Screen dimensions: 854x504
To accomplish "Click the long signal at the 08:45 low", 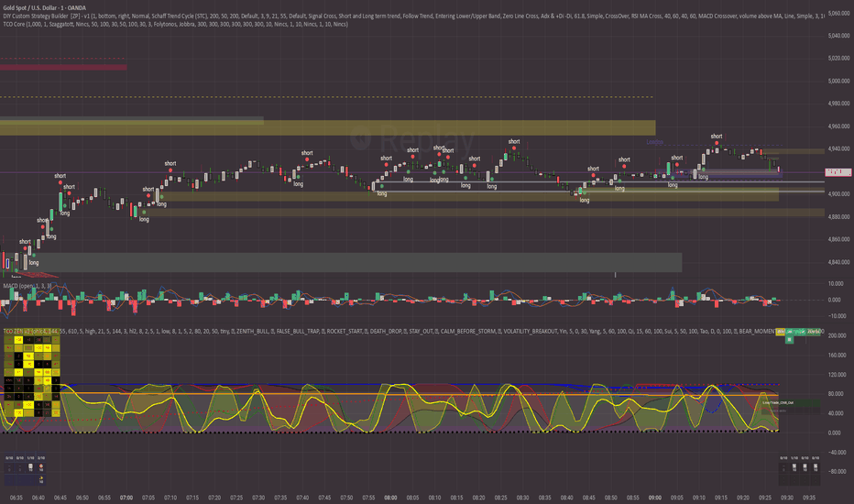I will [585, 201].
